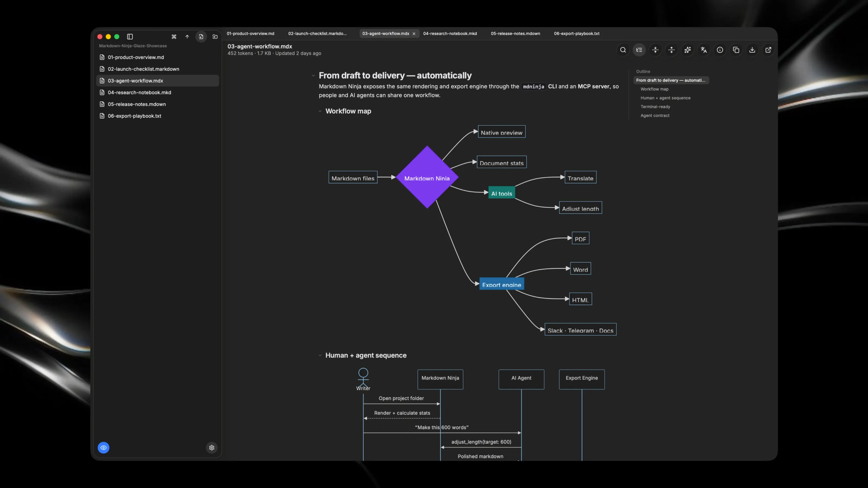Viewport: 868px width, 488px height.
Task: Collapse the 'From draft to delivery' heading chevron
Action: [x=313, y=76]
